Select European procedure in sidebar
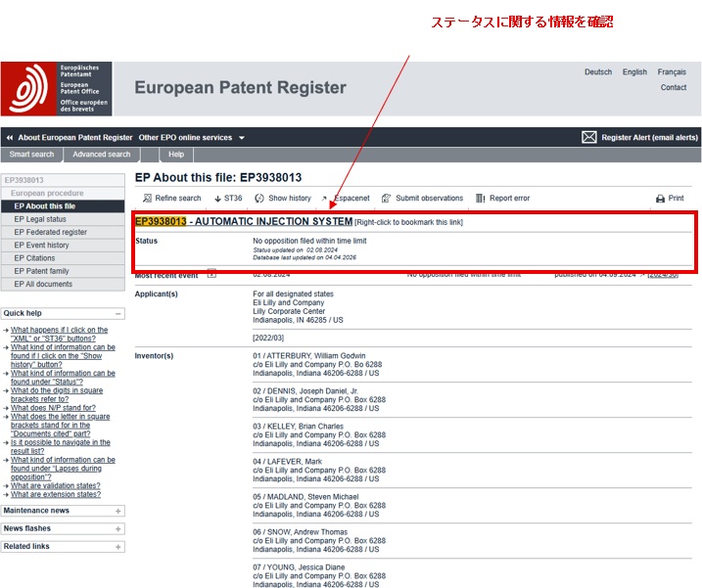Image resolution: width=702 pixels, height=588 pixels. click(x=63, y=194)
